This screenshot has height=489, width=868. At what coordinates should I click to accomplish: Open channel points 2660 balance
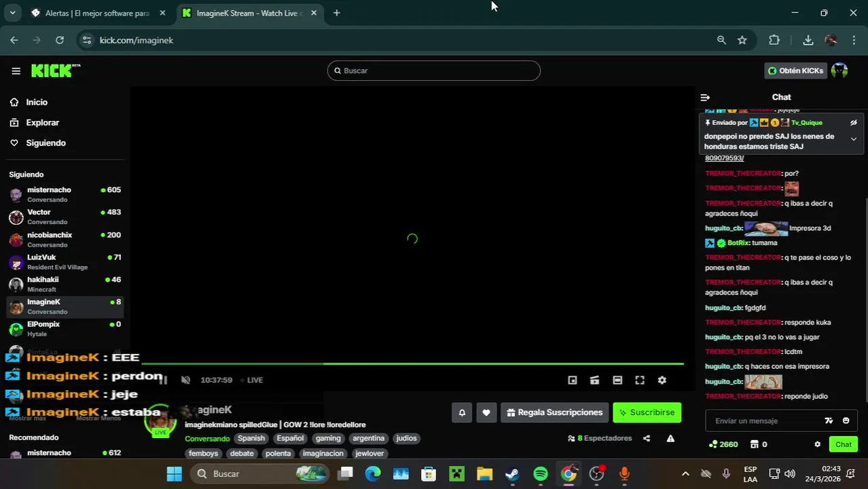[x=723, y=444]
